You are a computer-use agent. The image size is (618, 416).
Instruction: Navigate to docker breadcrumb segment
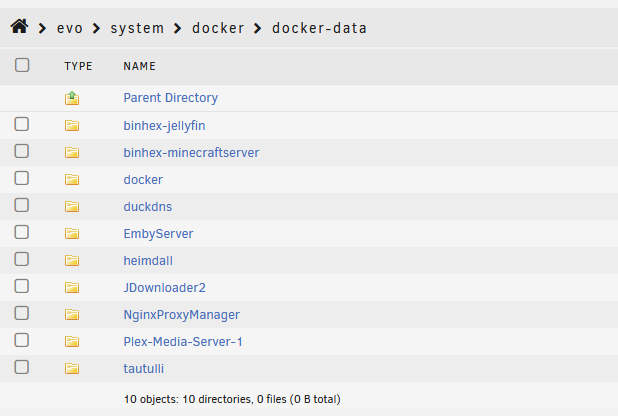coord(218,28)
